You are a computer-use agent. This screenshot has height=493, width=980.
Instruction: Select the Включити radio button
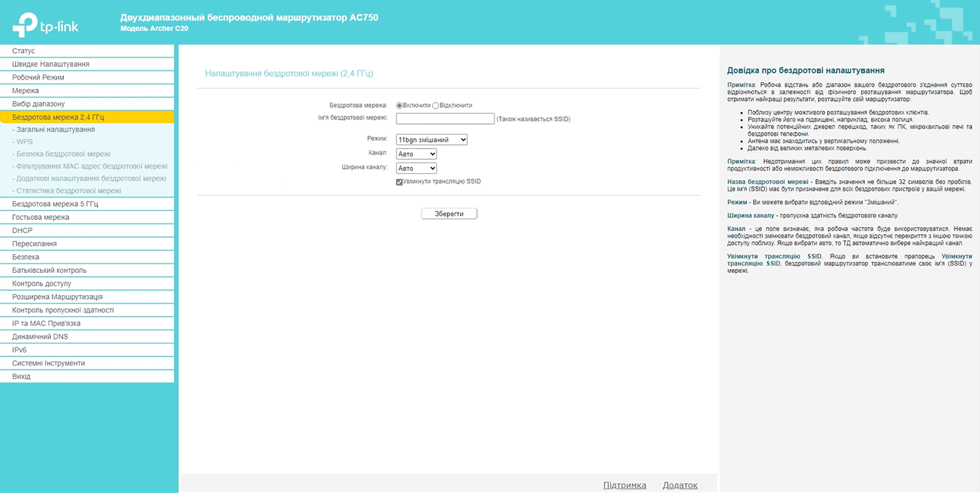click(x=399, y=105)
